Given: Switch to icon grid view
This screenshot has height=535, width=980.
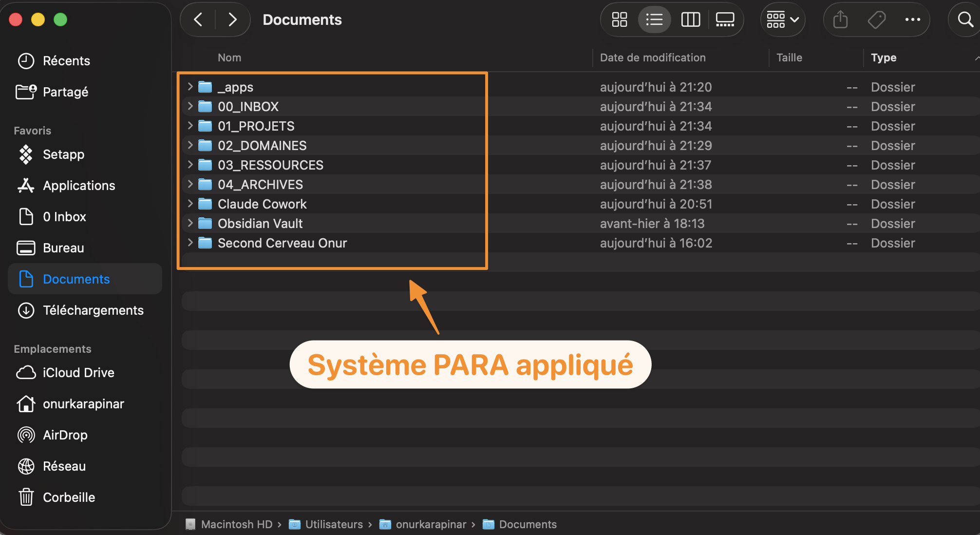Looking at the screenshot, I should coord(620,19).
